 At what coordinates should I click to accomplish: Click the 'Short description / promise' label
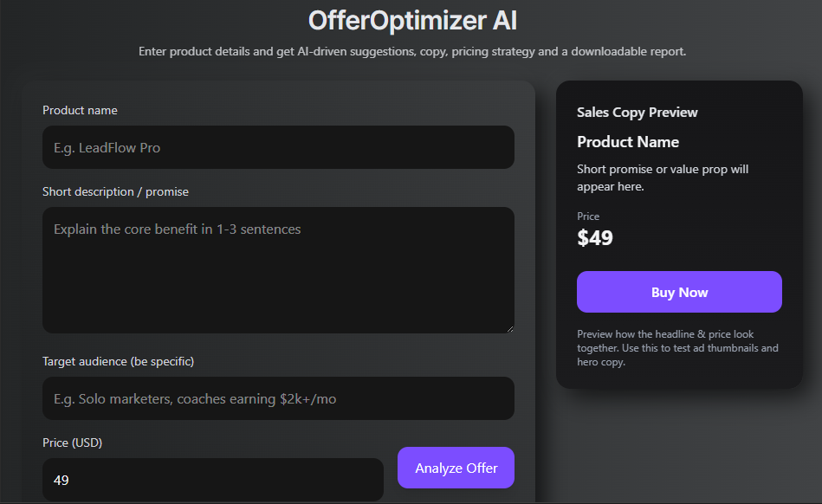115,191
